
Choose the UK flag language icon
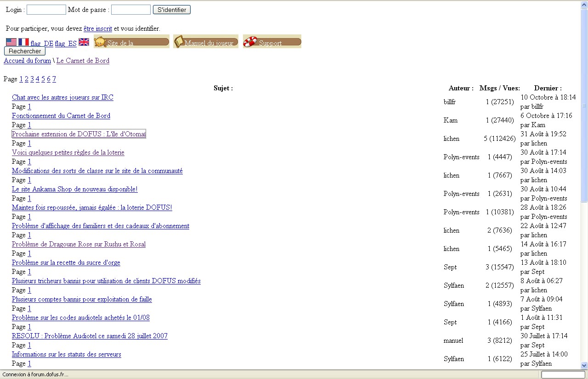(x=84, y=42)
